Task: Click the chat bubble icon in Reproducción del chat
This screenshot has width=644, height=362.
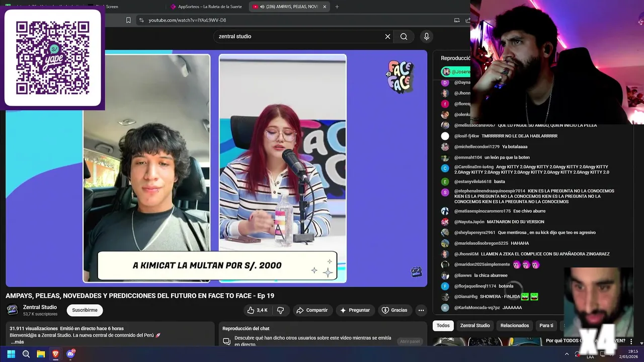Action: (226, 341)
